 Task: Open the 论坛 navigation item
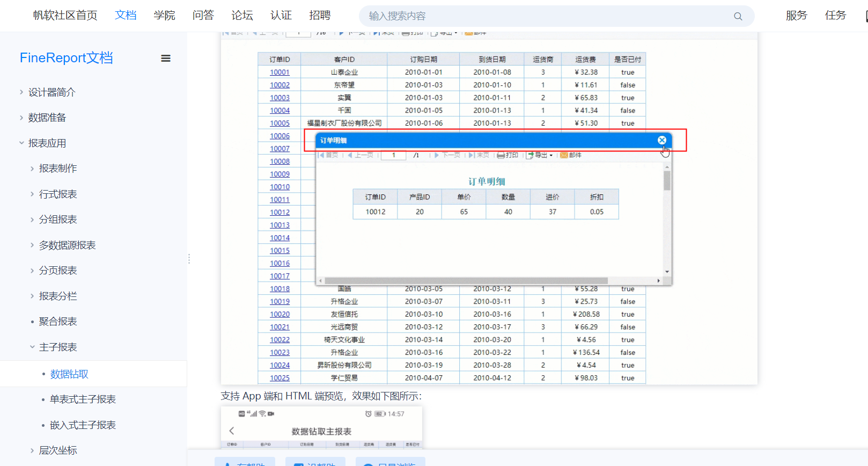coord(242,16)
